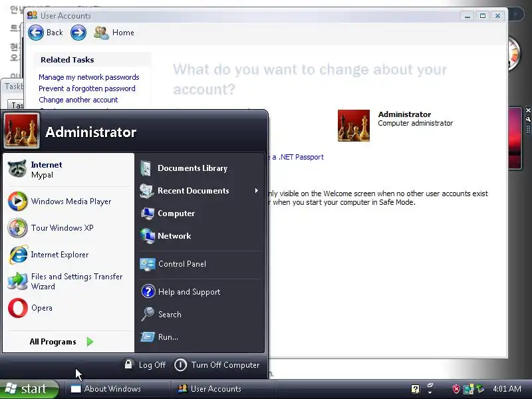532x399 pixels.
Task: Go to User Accounts Home
Action: coord(114,33)
